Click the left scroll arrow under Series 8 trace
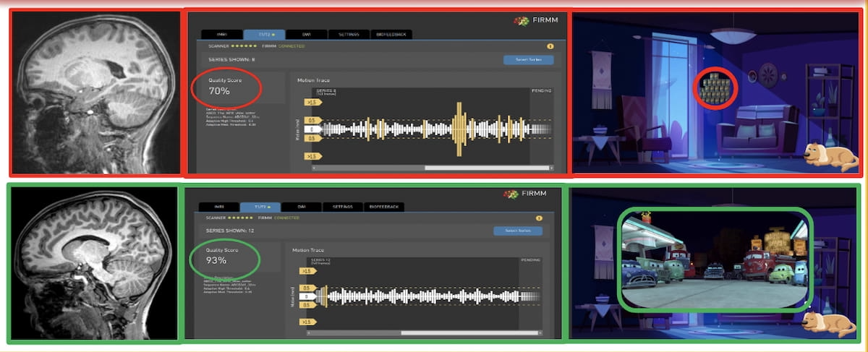 tap(314, 168)
